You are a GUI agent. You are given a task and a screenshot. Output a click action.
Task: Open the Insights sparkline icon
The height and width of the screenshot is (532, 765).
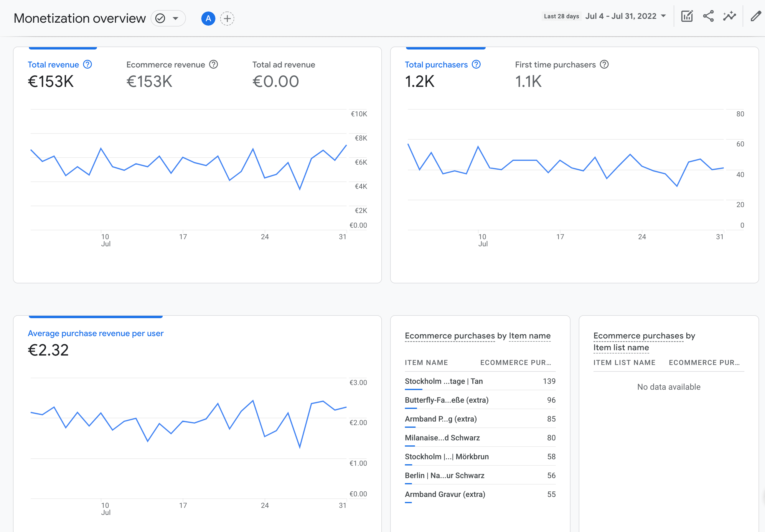[x=729, y=16]
